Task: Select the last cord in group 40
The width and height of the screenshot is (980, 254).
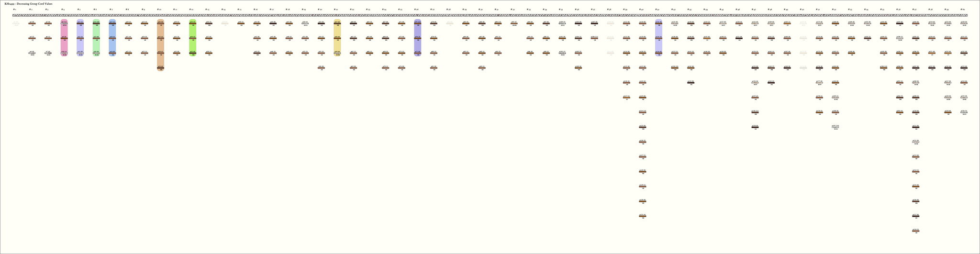Action: [643, 216]
